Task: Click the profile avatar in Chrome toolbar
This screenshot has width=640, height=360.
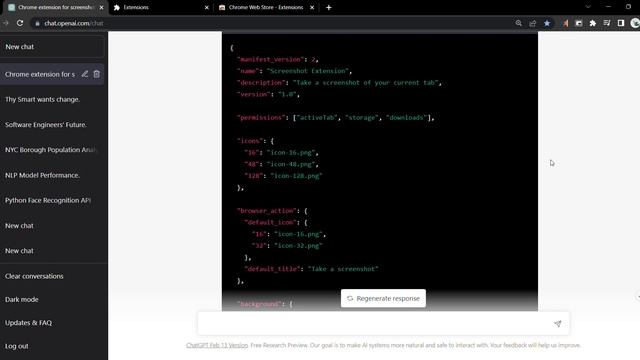Action: point(635,23)
